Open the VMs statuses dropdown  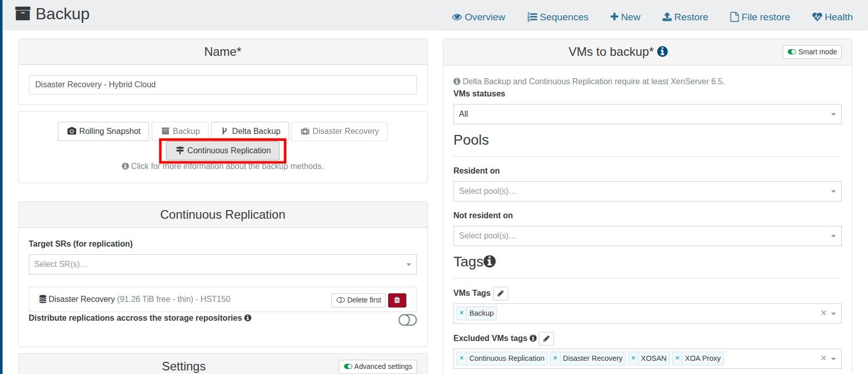point(647,114)
